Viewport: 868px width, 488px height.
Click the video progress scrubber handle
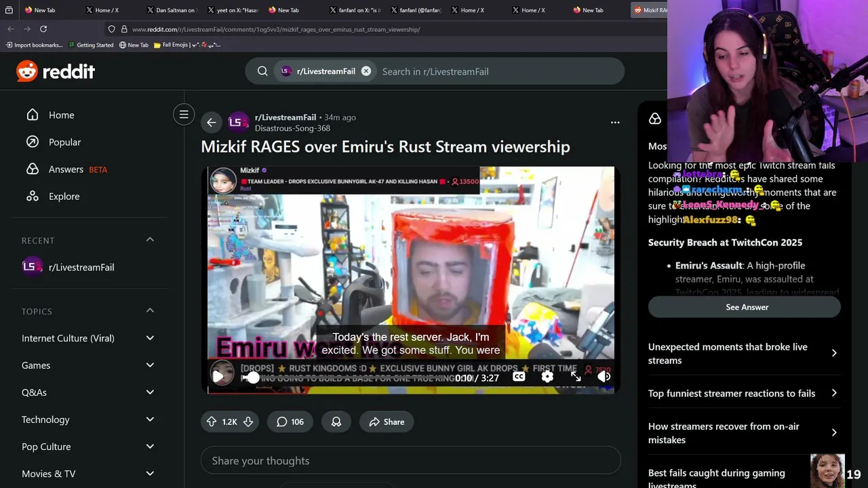252,378
